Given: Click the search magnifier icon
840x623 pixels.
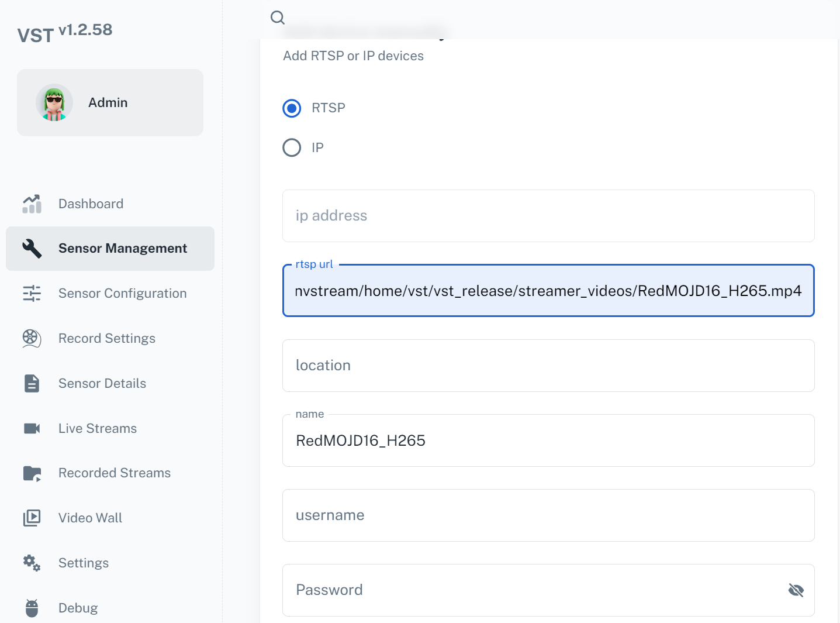Looking at the screenshot, I should tap(278, 18).
